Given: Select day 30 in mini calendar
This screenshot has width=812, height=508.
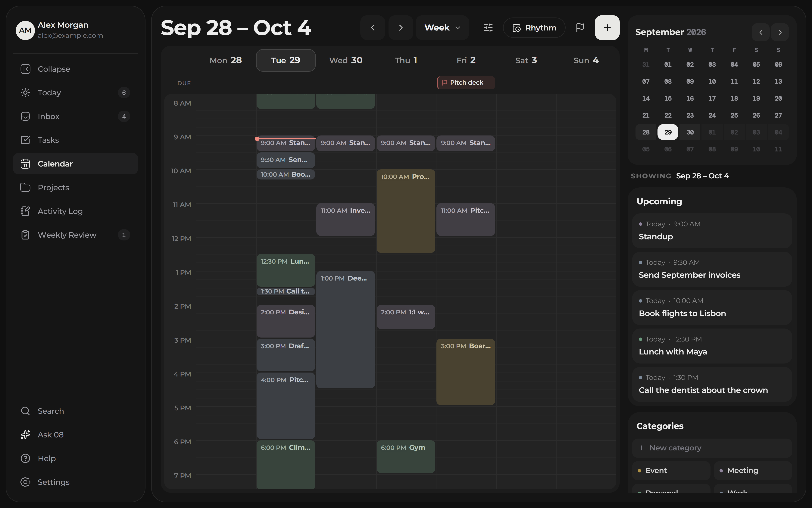Looking at the screenshot, I should click(x=690, y=132).
